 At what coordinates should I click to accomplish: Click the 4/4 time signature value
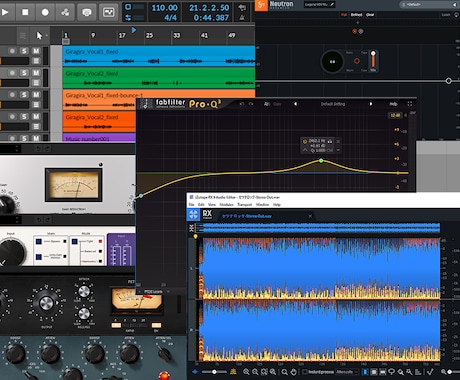[170, 17]
